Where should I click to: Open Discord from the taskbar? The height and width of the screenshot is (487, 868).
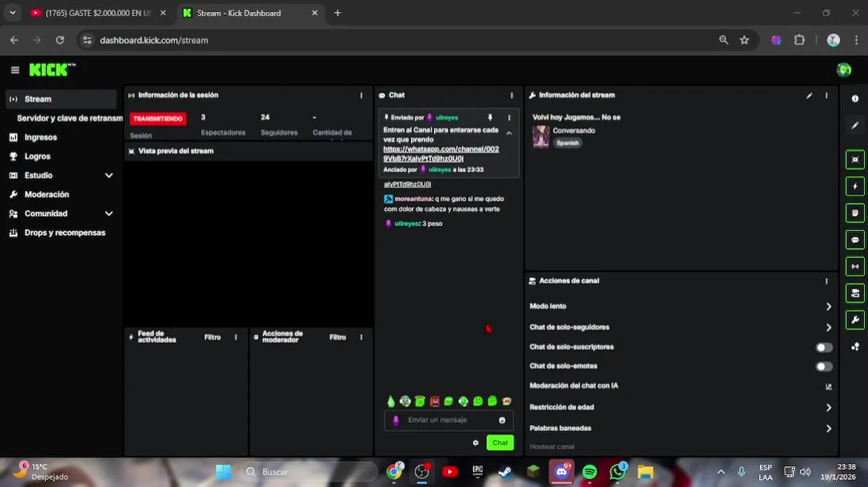561,472
